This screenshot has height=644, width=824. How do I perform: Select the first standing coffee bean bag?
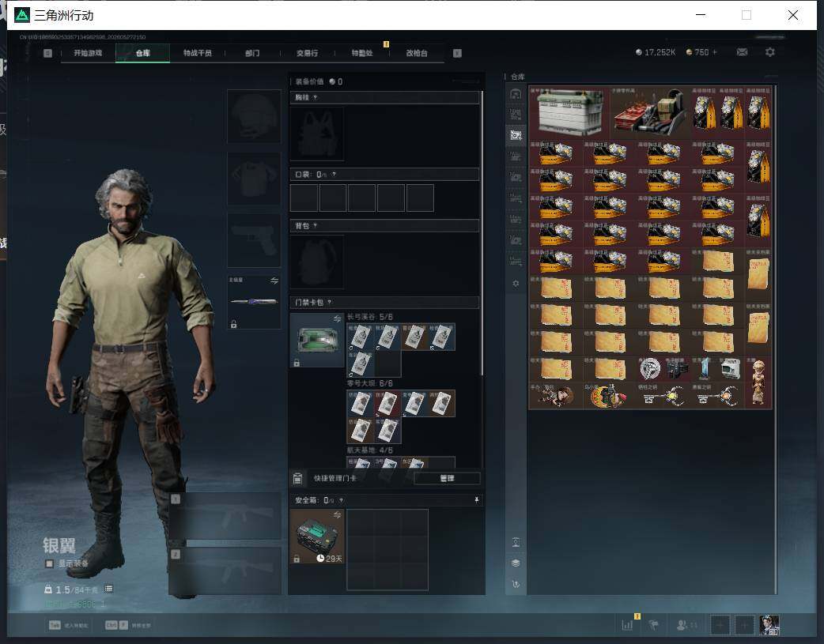(x=704, y=112)
